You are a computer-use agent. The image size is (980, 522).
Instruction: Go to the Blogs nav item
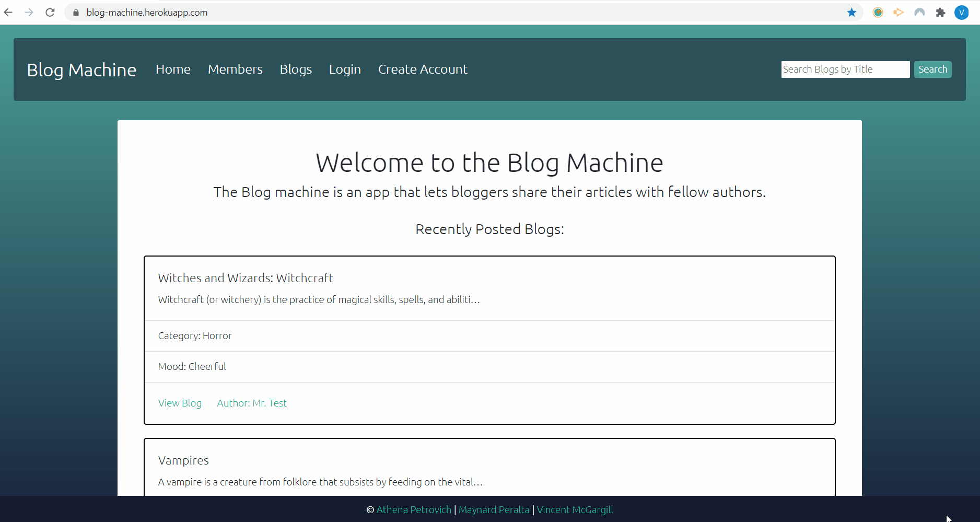tap(296, 69)
